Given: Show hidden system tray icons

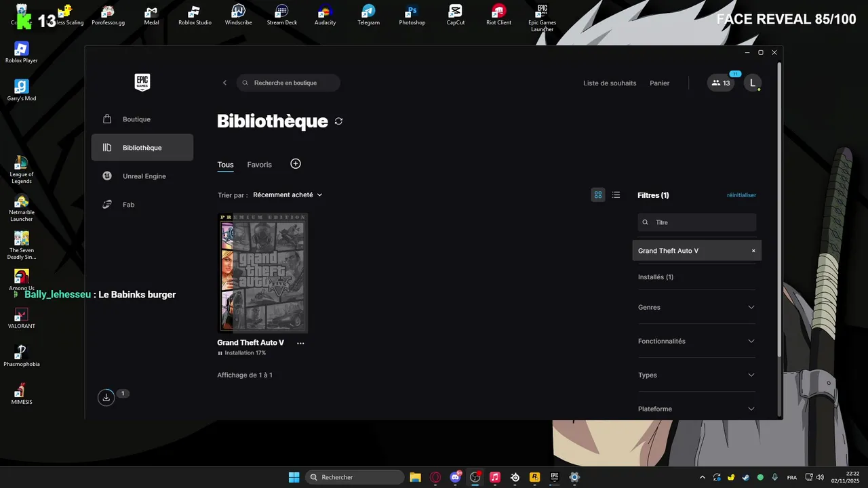Looking at the screenshot, I should coord(702,477).
